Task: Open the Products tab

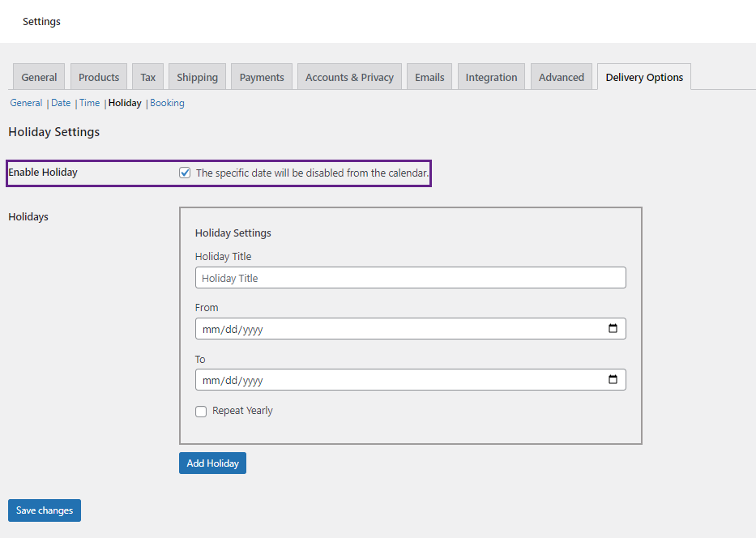Action: pyautogui.click(x=99, y=77)
